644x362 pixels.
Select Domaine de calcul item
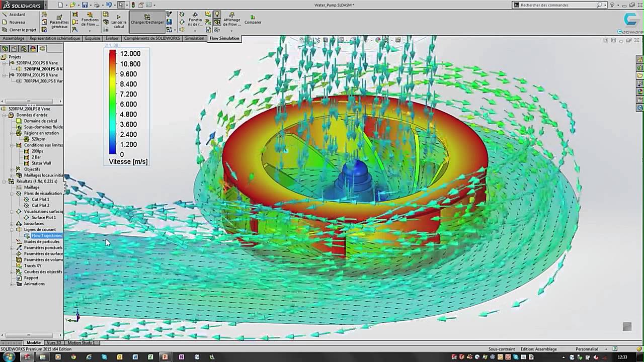pyautogui.click(x=40, y=121)
